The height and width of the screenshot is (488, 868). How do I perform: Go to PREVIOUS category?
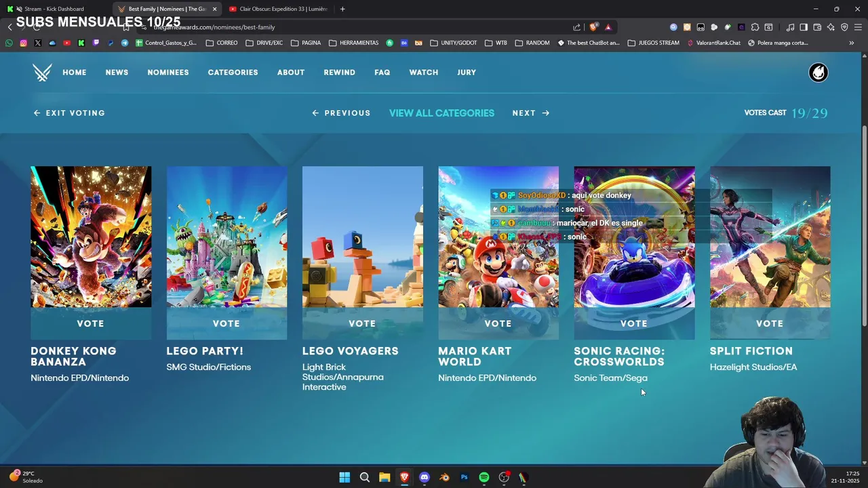pos(341,113)
